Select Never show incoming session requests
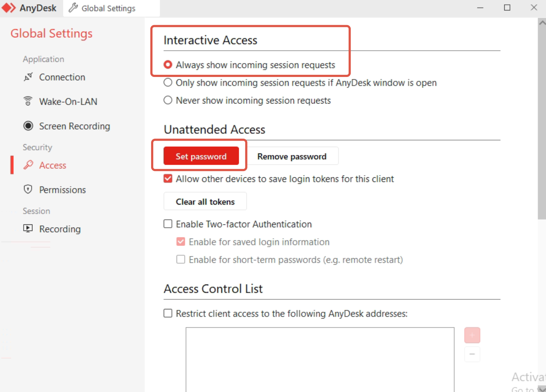Image resolution: width=546 pixels, height=392 pixels. click(x=168, y=100)
